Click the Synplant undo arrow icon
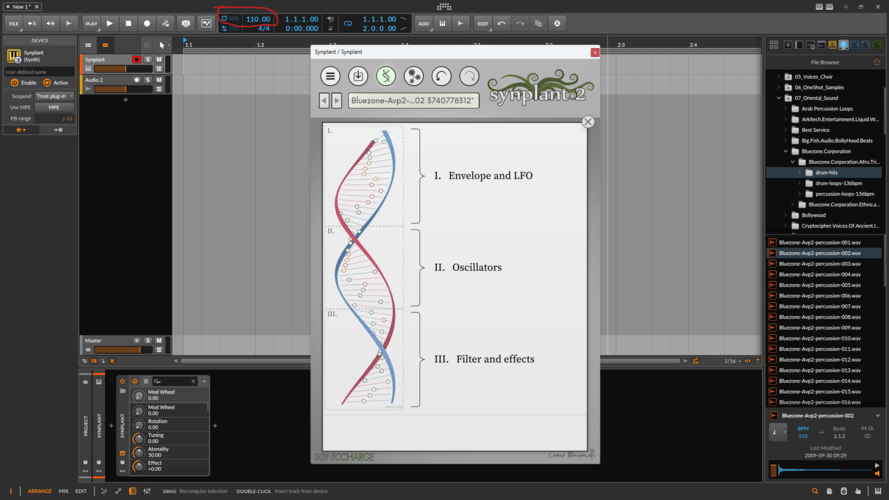 coord(441,76)
